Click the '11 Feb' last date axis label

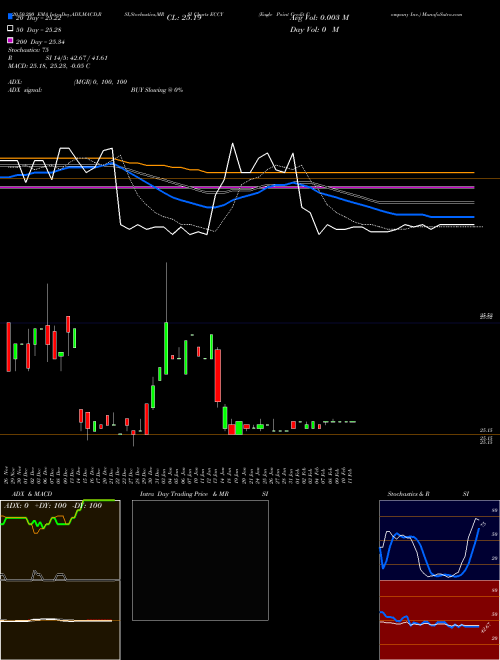tap(350, 475)
